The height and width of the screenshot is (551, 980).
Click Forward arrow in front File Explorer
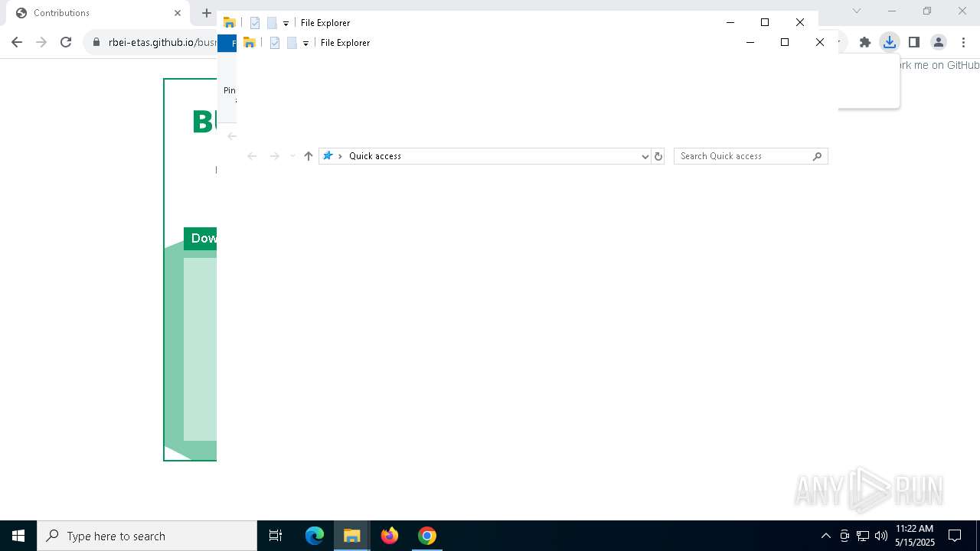point(274,156)
